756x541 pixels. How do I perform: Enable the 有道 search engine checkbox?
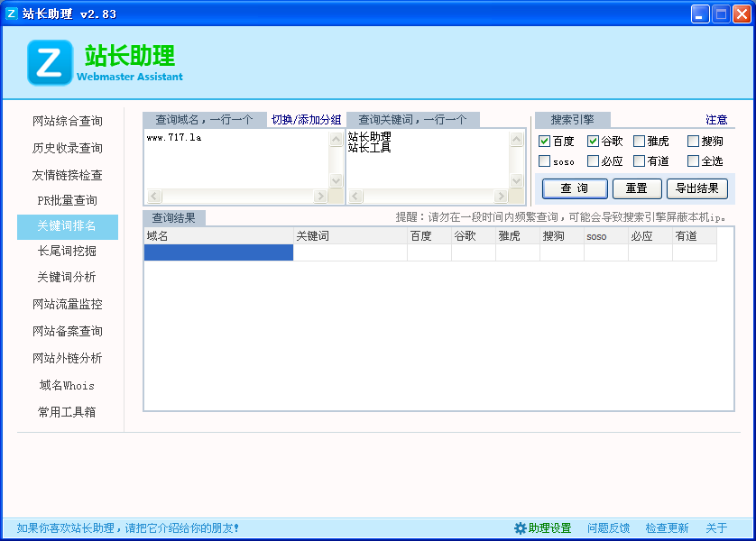click(640, 160)
